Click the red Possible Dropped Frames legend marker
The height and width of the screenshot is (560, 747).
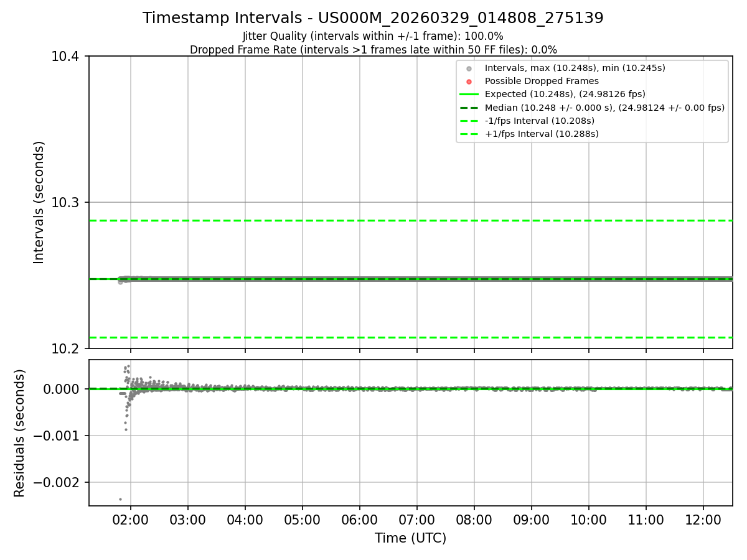[x=469, y=82]
